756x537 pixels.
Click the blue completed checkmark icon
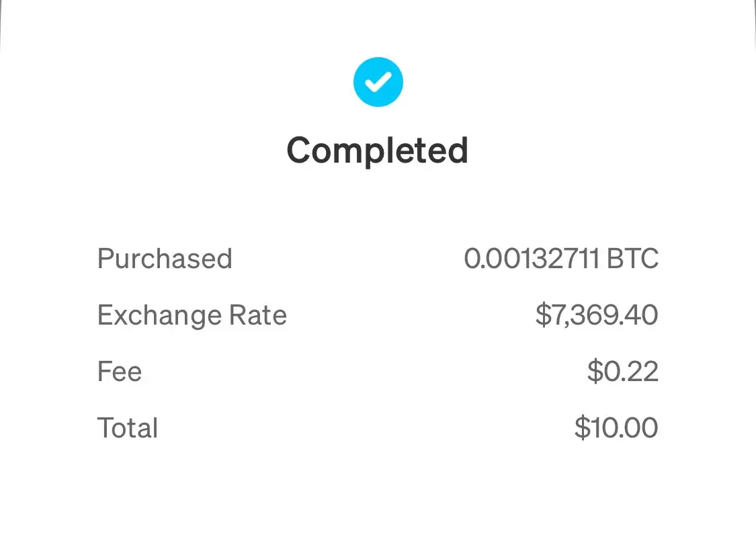(378, 82)
